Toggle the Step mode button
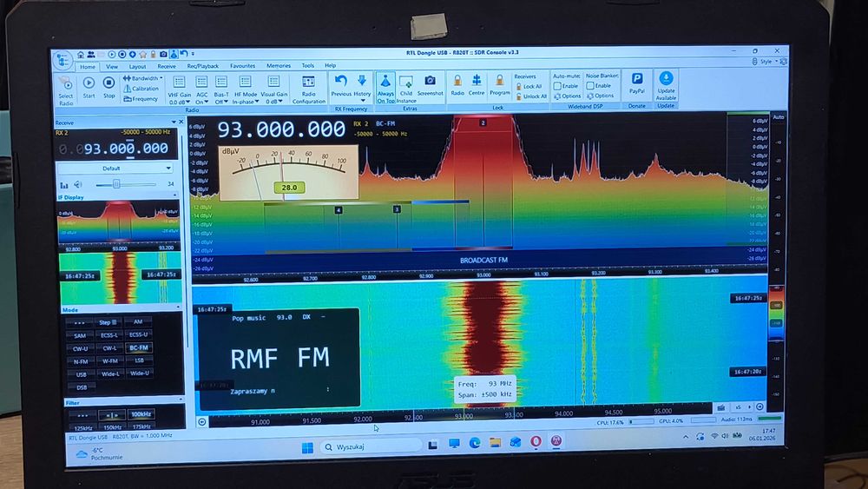The height and width of the screenshot is (489, 868). coord(108,321)
